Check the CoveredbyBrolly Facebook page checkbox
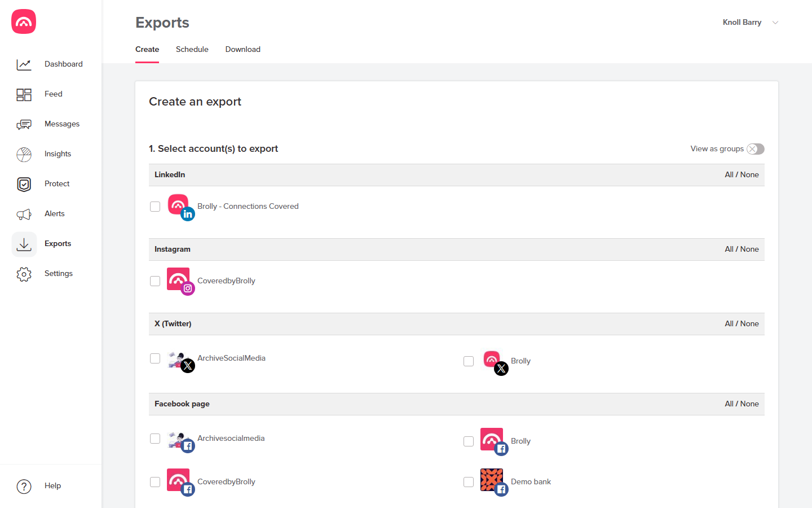Viewport: 812px width, 508px height. click(155, 482)
